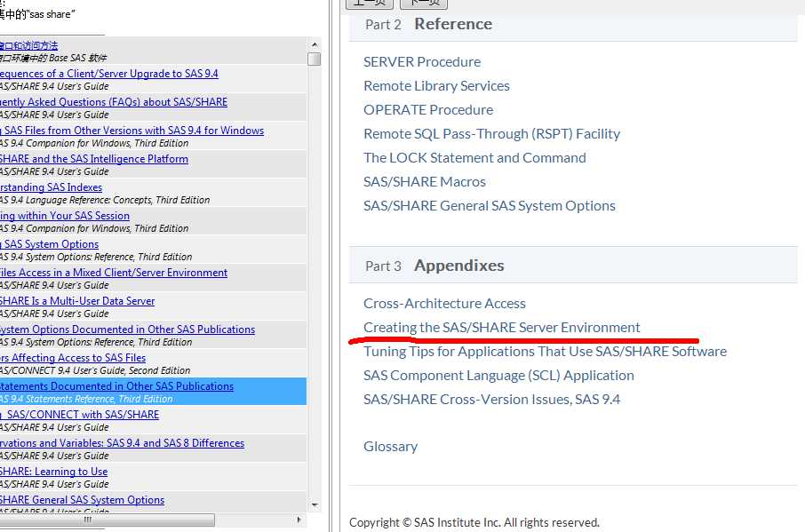Open 'Asked Questions (FAQs) about SAS/SHARE' result
This screenshot has height=532, width=805.
click(114, 102)
